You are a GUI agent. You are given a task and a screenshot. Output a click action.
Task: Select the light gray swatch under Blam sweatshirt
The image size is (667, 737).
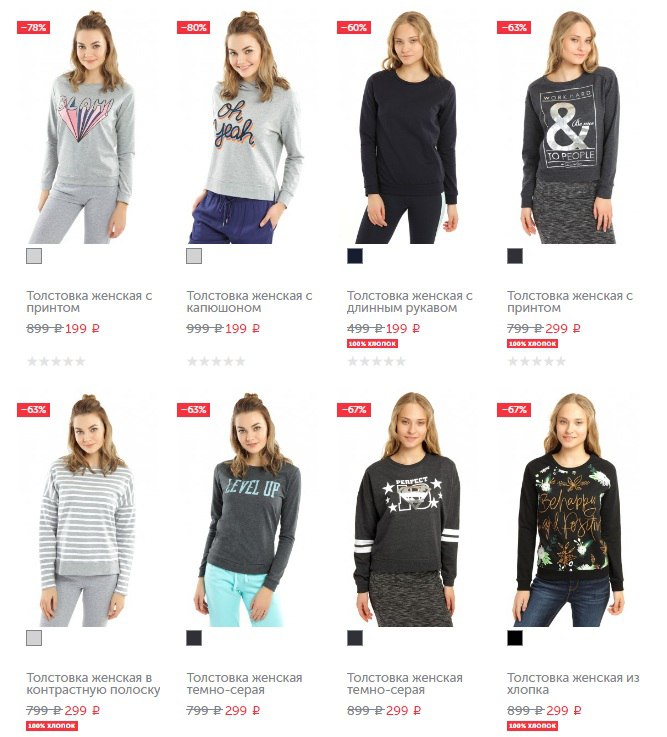point(34,256)
